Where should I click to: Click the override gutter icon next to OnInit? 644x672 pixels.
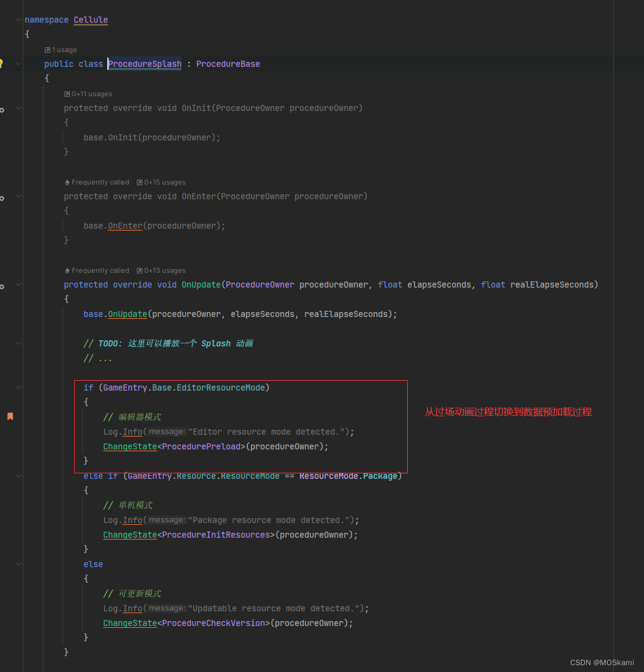point(1,110)
